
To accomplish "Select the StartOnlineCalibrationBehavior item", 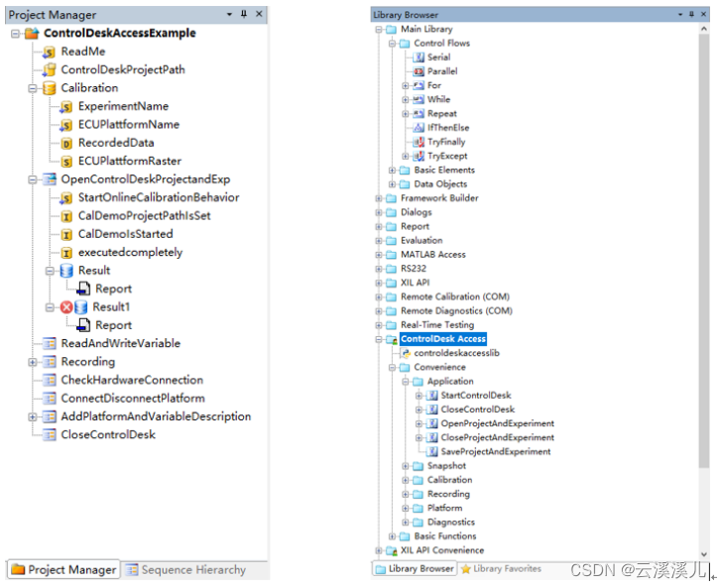I will [x=159, y=197].
